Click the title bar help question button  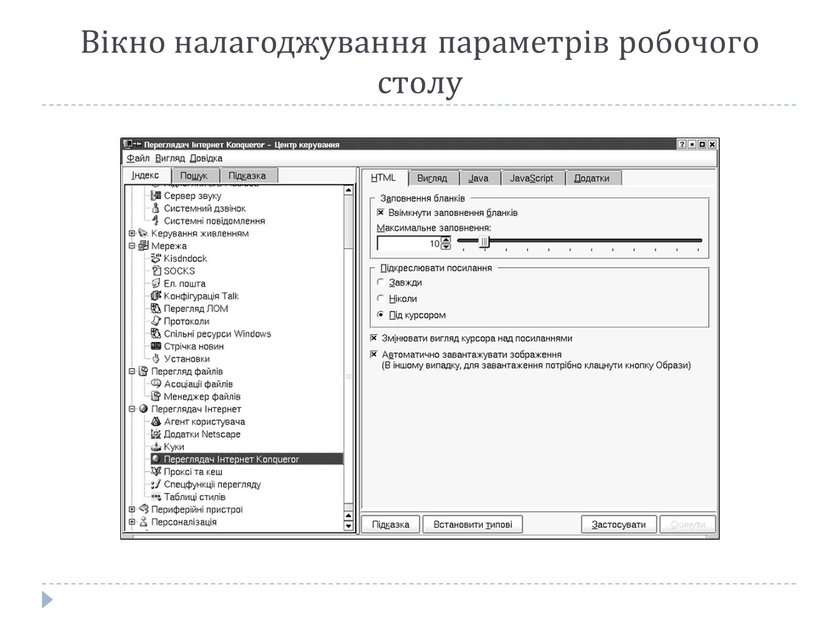[x=681, y=144]
